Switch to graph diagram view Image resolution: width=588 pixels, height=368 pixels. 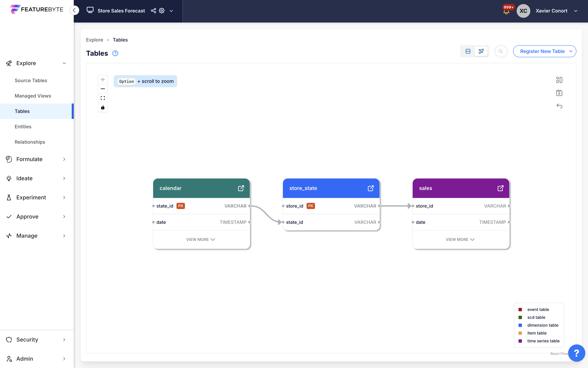pyautogui.click(x=481, y=51)
